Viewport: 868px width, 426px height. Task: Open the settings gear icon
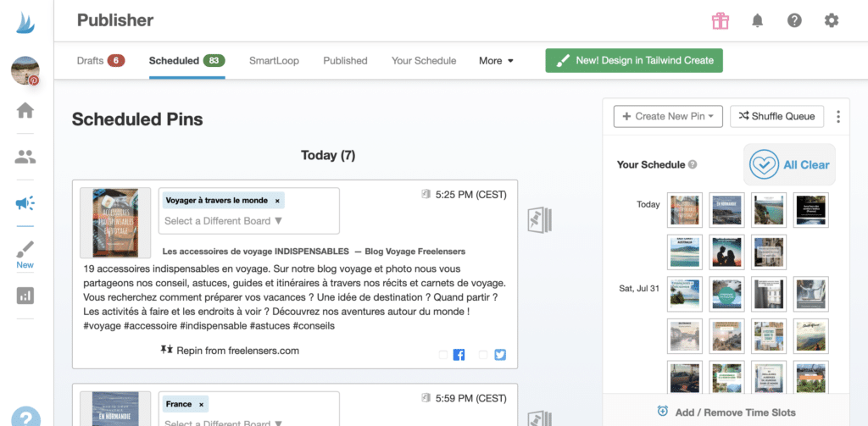[832, 21]
